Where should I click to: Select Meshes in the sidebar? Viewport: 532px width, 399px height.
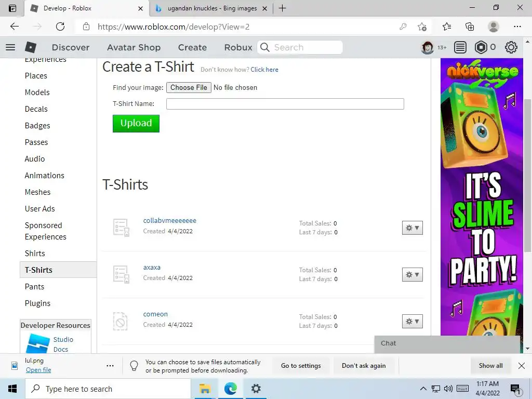(37, 192)
